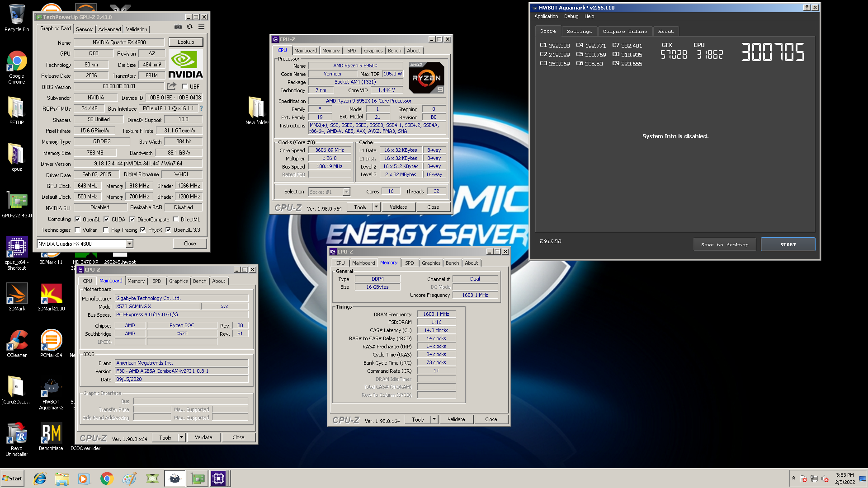Click the BIOS export share icon in GPU-Z
The height and width of the screenshot is (488, 868).
pos(171,86)
